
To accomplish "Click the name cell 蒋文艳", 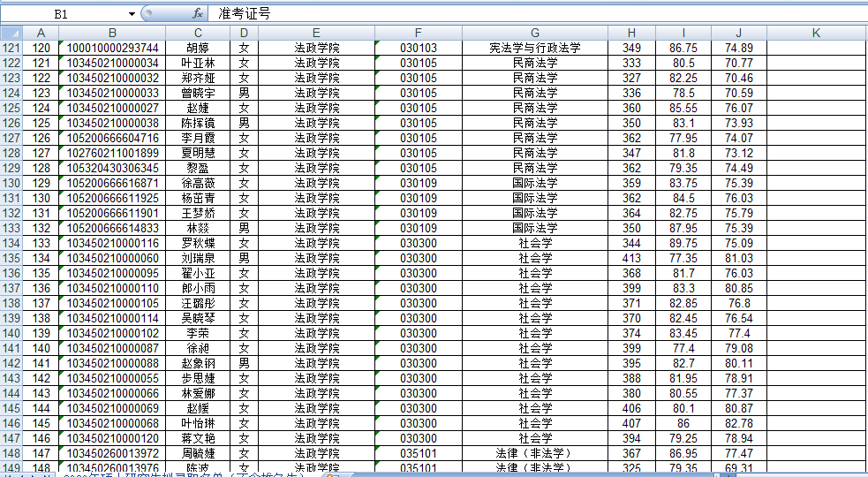I will (x=198, y=438).
